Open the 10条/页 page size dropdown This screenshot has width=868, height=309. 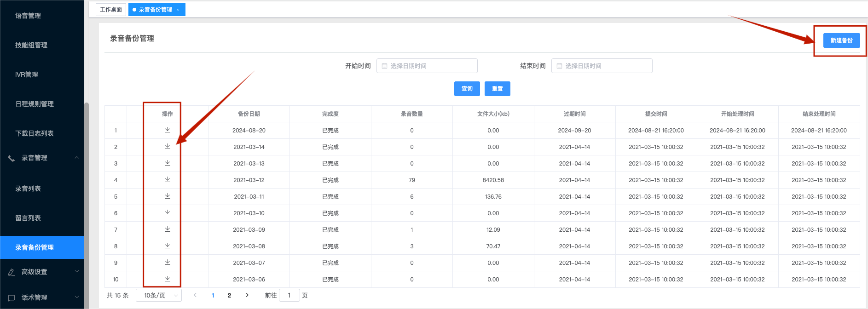click(x=159, y=295)
